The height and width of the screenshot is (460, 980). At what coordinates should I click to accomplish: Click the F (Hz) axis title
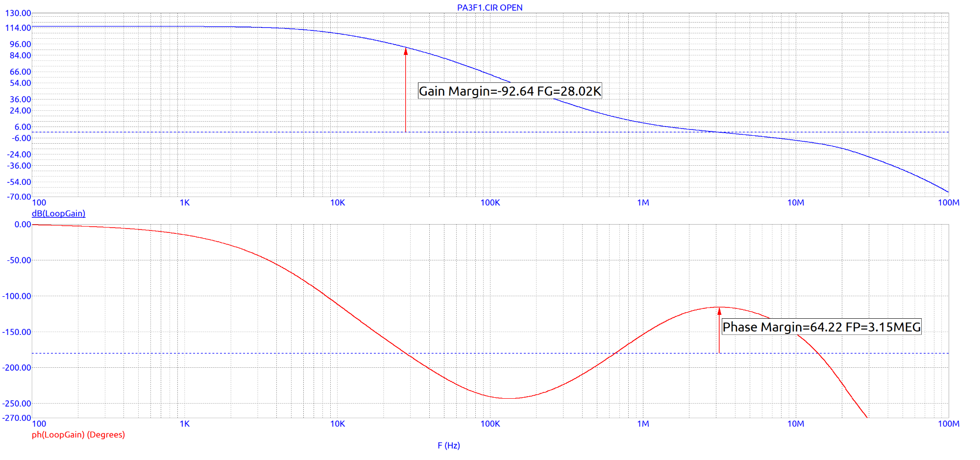[x=449, y=445]
